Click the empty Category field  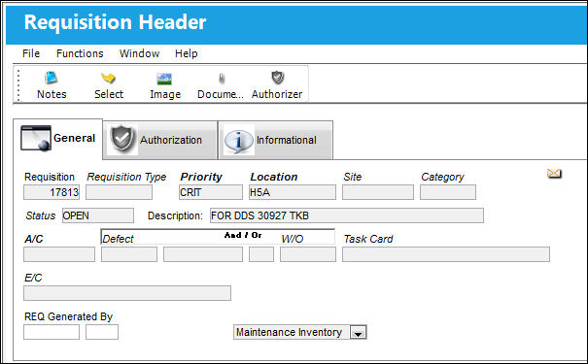coord(448,192)
